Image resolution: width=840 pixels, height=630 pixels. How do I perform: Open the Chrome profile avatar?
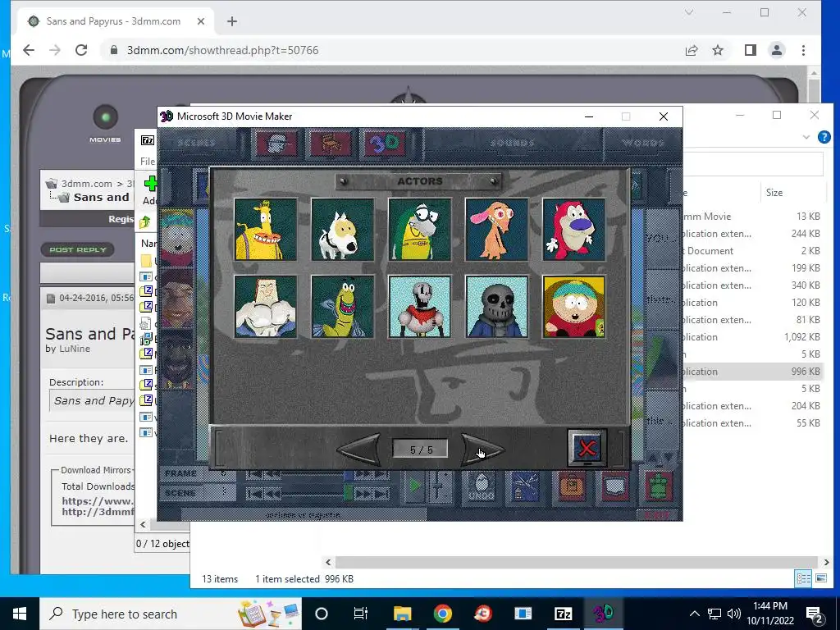[x=776, y=50]
